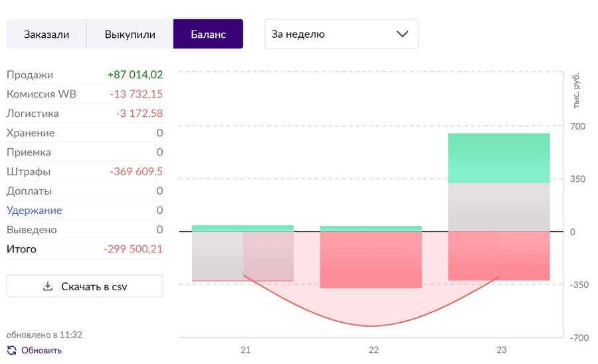Click the thin green bar for day 22
The height and width of the screenshot is (364, 598).
pos(371,228)
